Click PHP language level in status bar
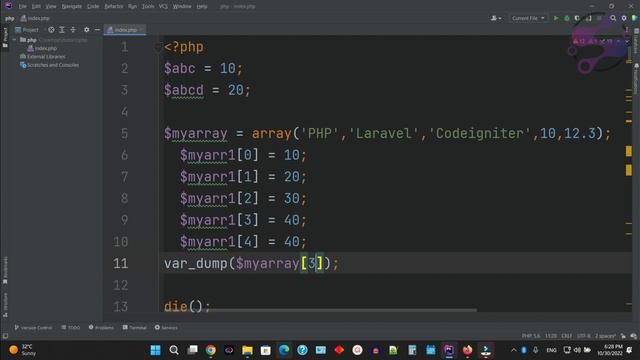The width and height of the screenshot is (640, 360). (x=531, y=336)
